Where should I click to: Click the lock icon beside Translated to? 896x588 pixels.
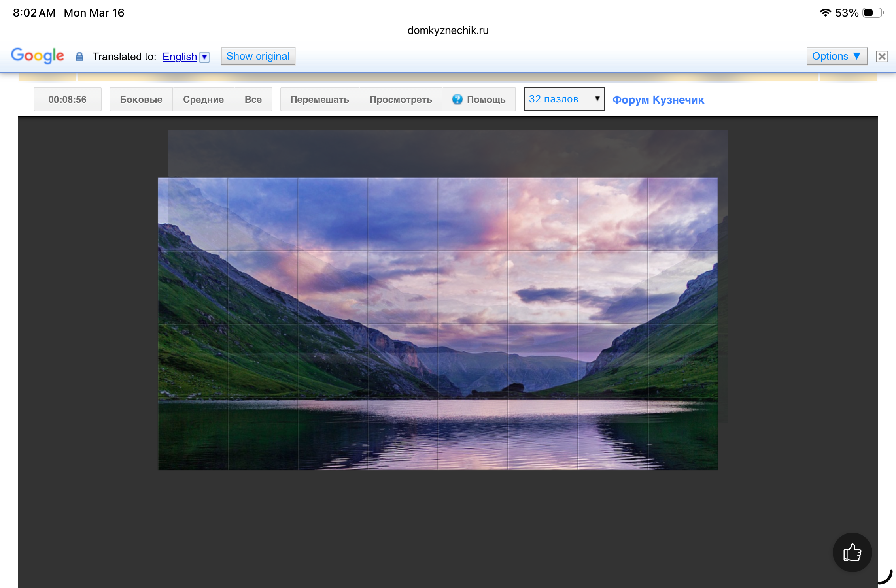pyautogui.click(x=79, y=57)
